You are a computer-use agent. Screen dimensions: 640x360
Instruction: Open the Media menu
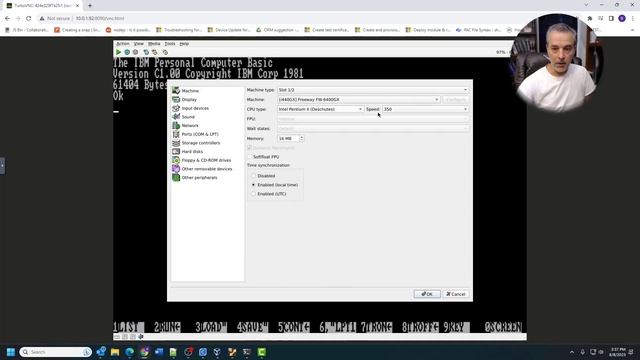[x=154, y=44]
